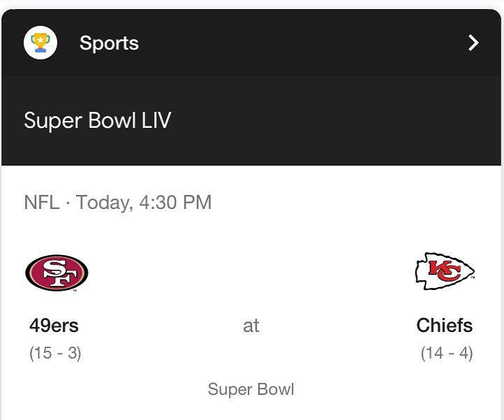The width and height of the screenshot is (504, 420).
Task: Click the San Francisco 49ers logo
Action: click(56, 273)
